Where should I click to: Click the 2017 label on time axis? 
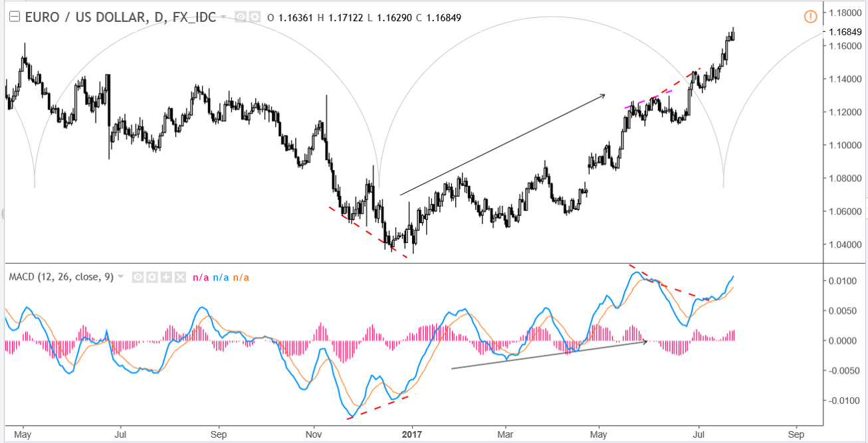click(x=412, y=434)
